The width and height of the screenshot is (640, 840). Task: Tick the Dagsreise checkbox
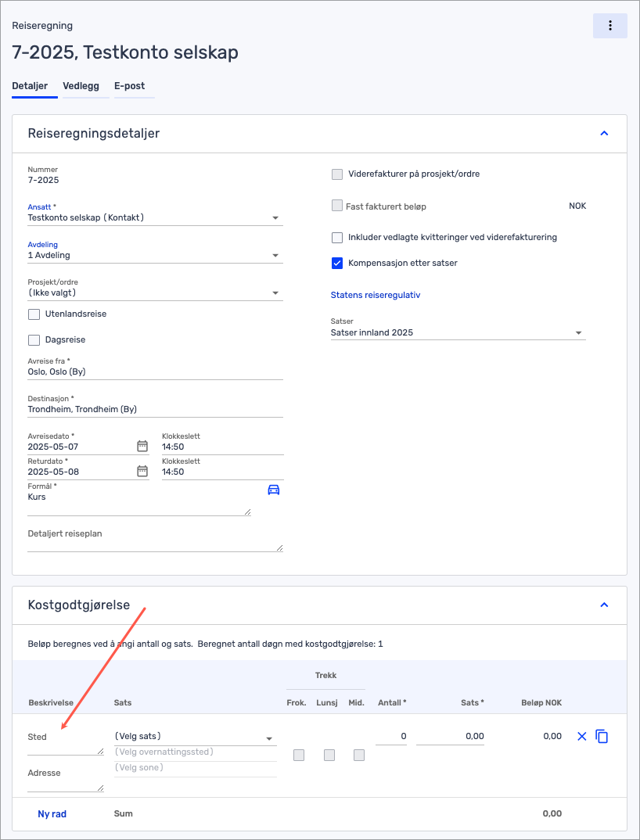click(x=34, y=340)
